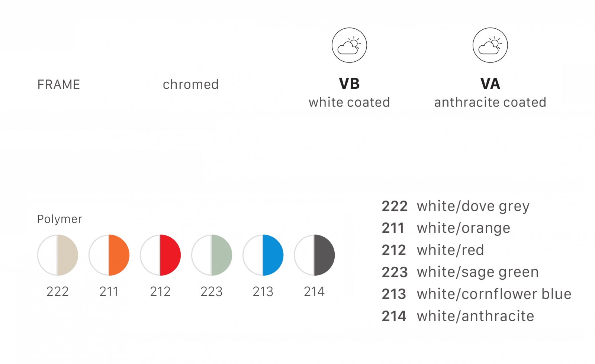Click legend entry 223 white/sage green
Image resolution: width=595 pixels, height=364 pixels.
pos(460,272)
